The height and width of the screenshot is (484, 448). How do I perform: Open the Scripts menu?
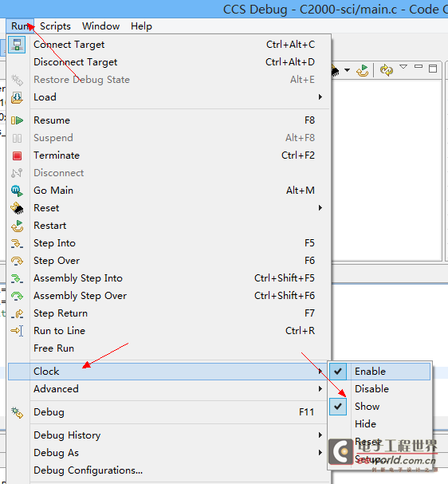(55, 26)
